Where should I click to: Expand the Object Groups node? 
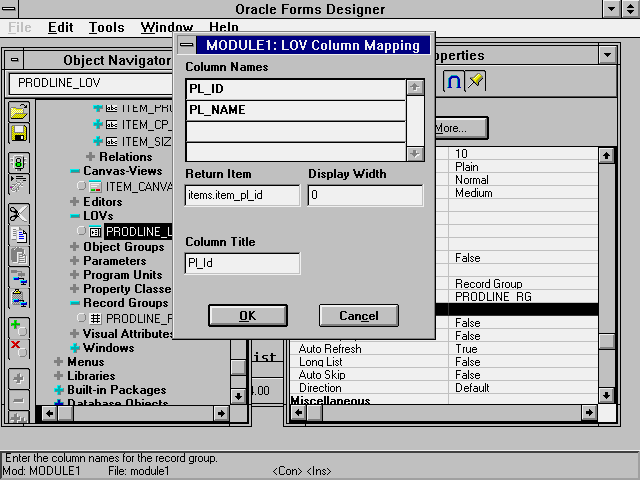[75, 247]
